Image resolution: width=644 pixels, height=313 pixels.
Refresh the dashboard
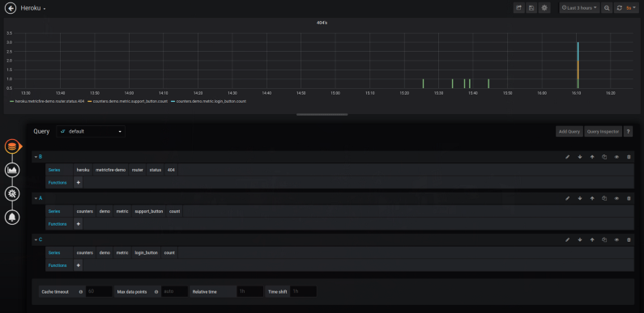(619, 8)
